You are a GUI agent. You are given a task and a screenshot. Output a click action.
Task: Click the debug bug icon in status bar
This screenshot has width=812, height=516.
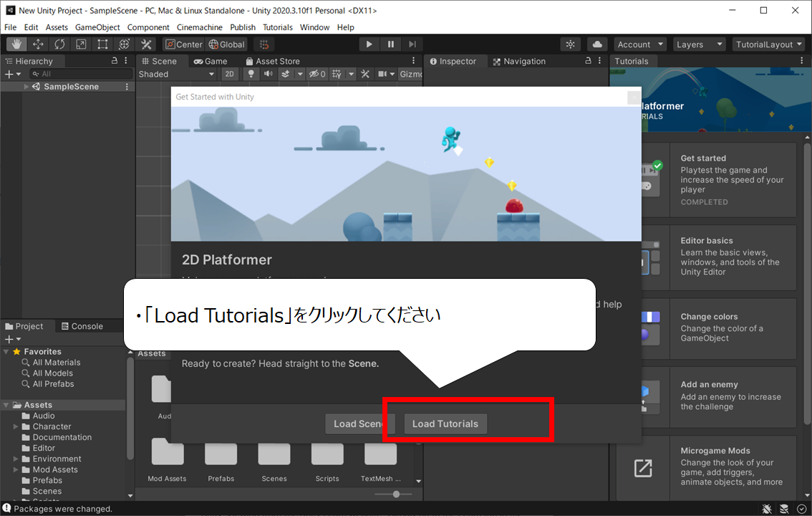[x=767, y=509]
